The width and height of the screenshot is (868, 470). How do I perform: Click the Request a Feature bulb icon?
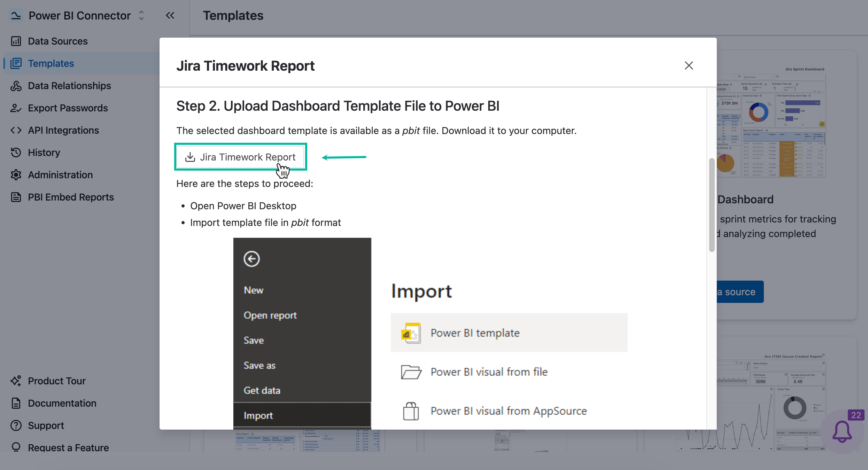[x=16, y=447]
